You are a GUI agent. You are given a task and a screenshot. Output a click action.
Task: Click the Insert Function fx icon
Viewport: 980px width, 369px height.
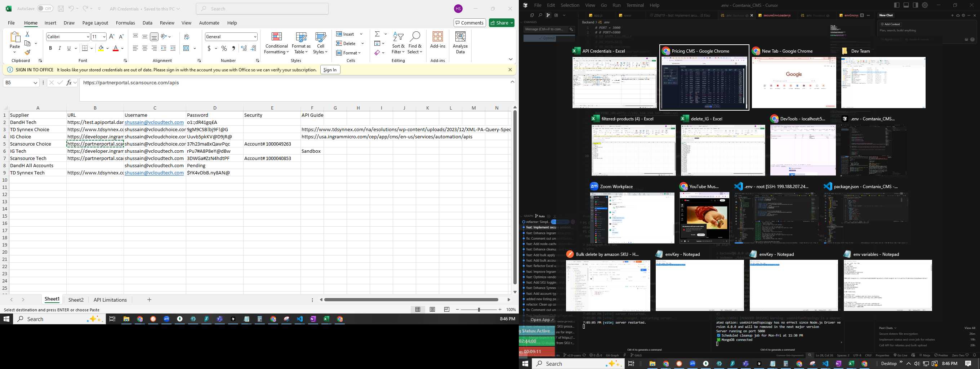tap(69, 83)
